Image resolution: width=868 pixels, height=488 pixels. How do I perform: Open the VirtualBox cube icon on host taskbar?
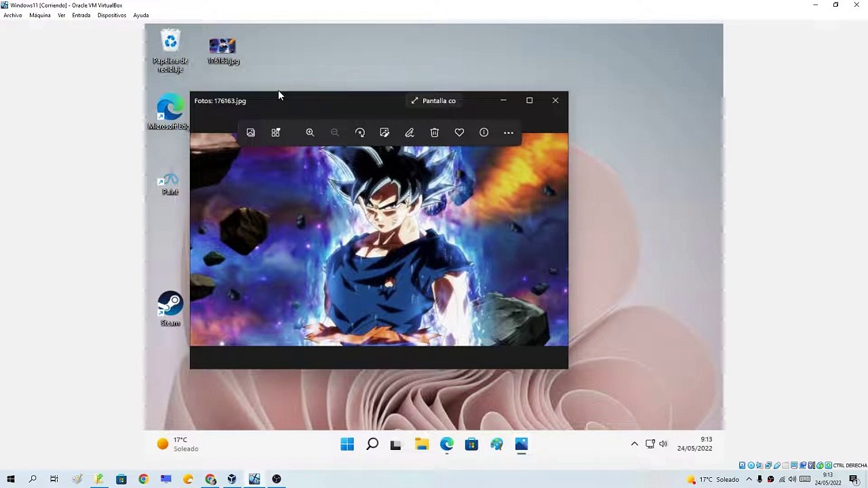232,479
